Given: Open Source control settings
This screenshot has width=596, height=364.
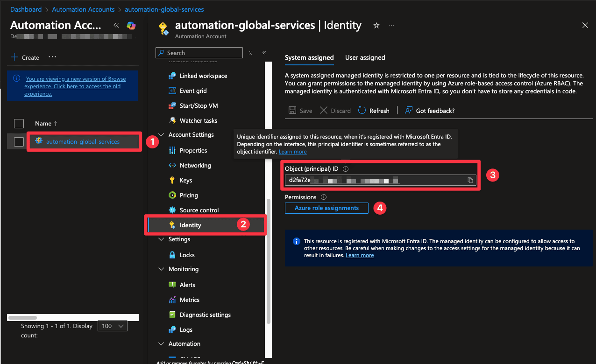Looking at the screenshot, I should pos(199,210).
